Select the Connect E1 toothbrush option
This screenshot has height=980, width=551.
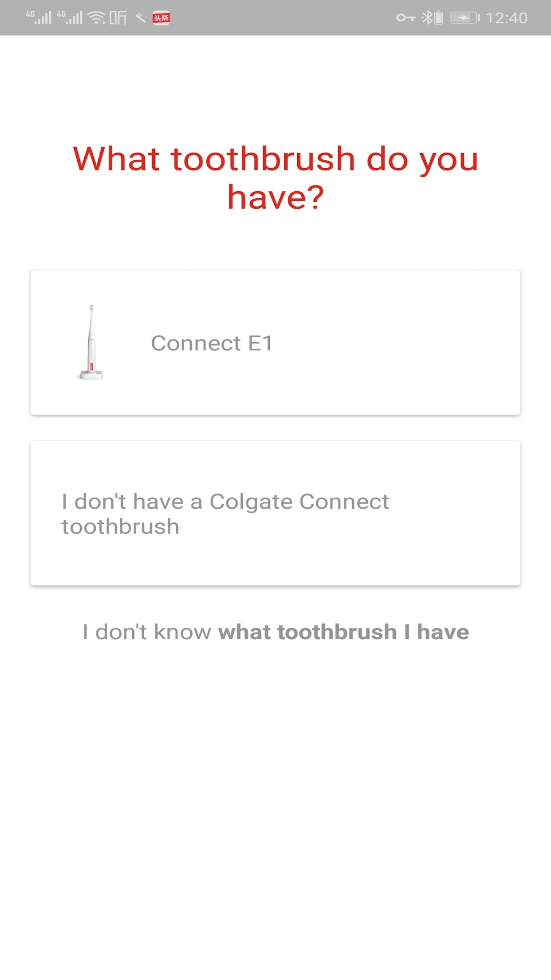click(275, 342)
